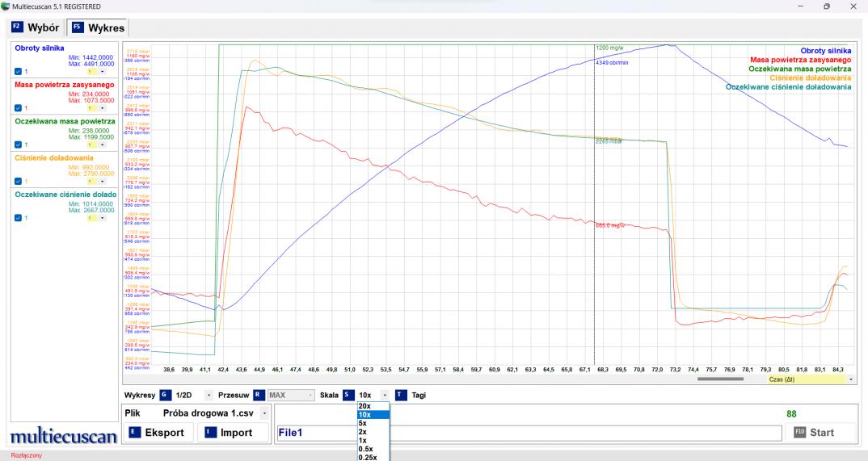
Task: Open scale dropdown for Masa powietrza zasysanego
Action: [102, 108]
